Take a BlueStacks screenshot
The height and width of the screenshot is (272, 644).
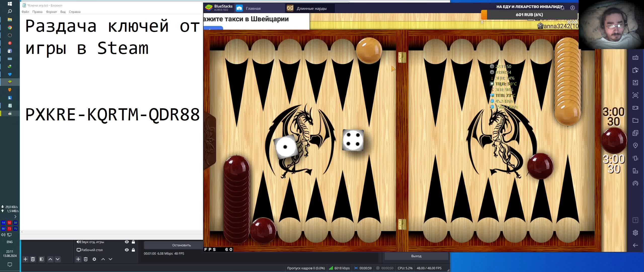[635, 95]
